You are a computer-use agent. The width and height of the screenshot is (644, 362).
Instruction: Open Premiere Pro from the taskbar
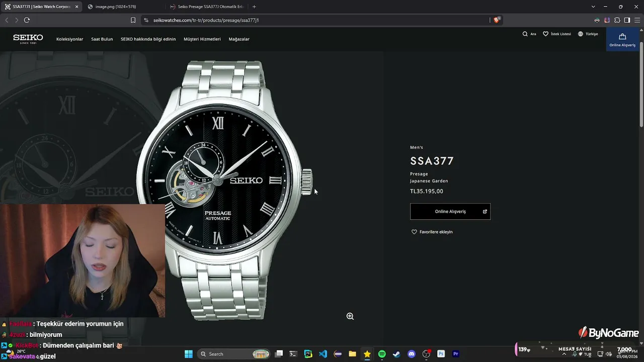tap(456, 354)
